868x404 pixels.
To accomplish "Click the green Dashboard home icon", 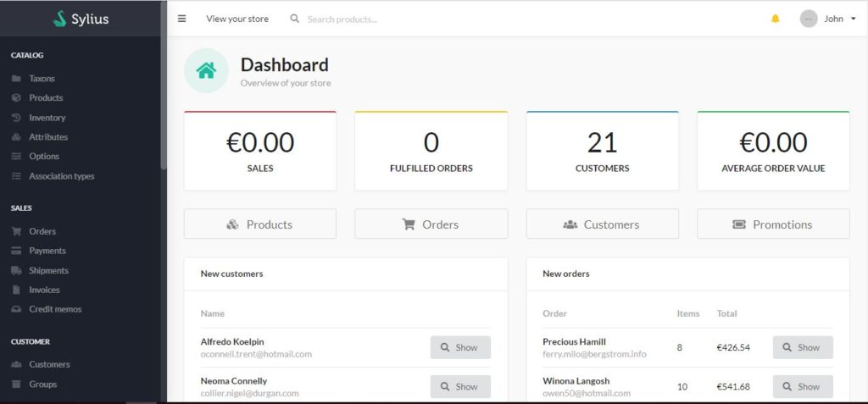I will 206,70.
